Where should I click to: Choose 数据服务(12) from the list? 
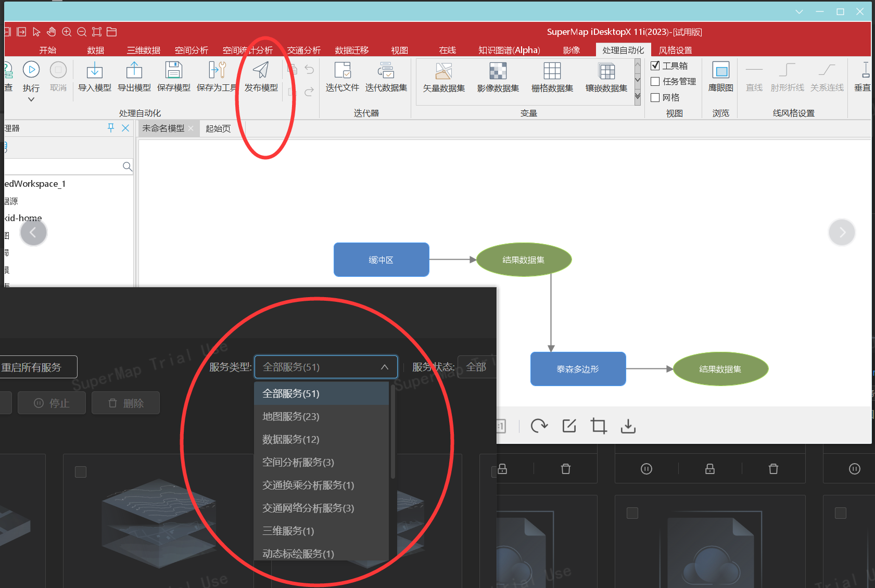click(322, 439)
